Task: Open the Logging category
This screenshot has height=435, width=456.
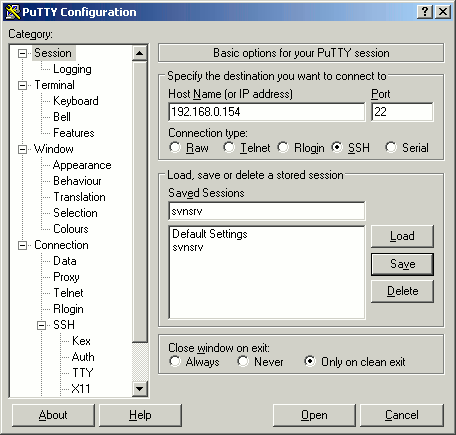Action: (x=72, y=69)
